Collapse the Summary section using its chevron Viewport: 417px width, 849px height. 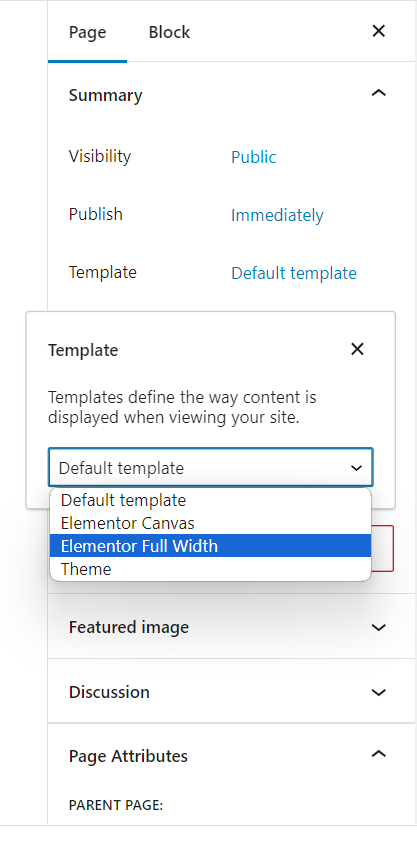click(379, 93)
